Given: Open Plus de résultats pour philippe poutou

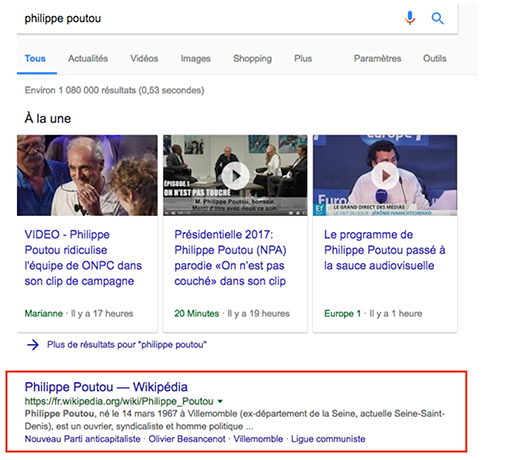Looking at the screenshot, I should [127, 344].
